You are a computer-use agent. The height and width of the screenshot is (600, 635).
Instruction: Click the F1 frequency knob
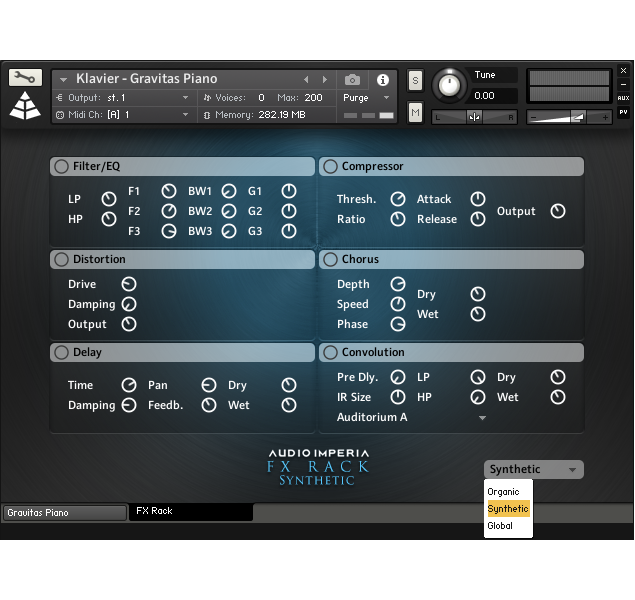(x=168, y=191)
